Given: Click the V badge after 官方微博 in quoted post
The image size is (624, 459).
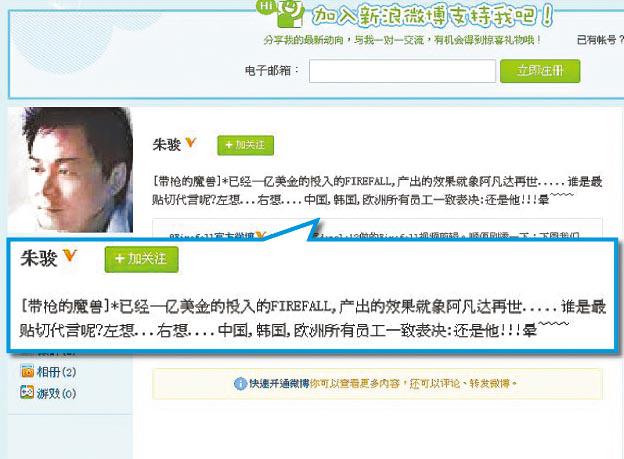Looking at the screenshot, I should coord(260,236).
